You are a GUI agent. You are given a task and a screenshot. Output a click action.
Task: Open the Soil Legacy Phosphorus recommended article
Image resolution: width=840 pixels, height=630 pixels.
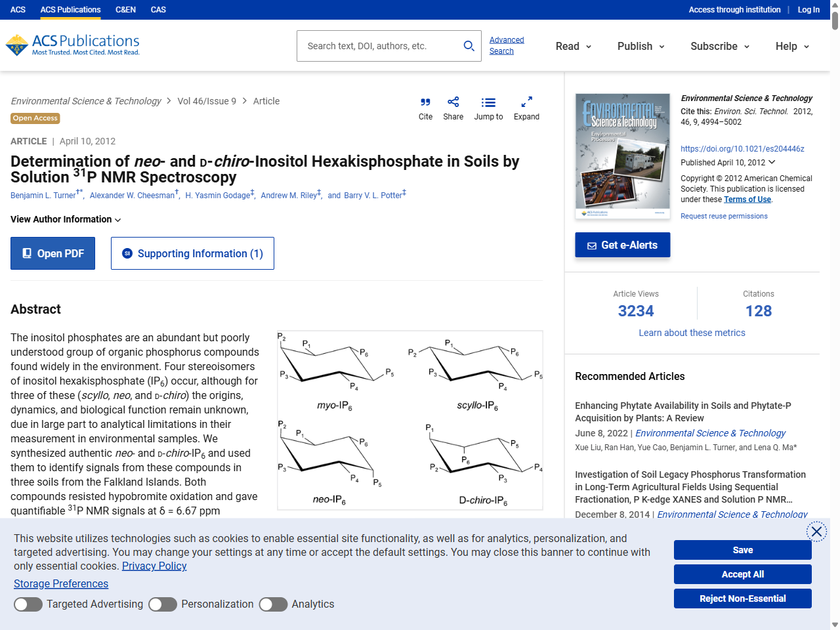pyautogui.click(x=690, y=487)
